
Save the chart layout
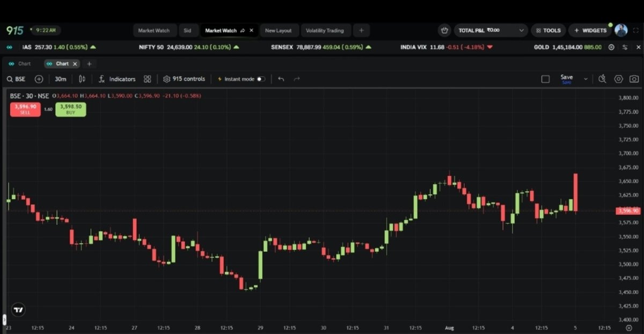(x=567, y=78)
